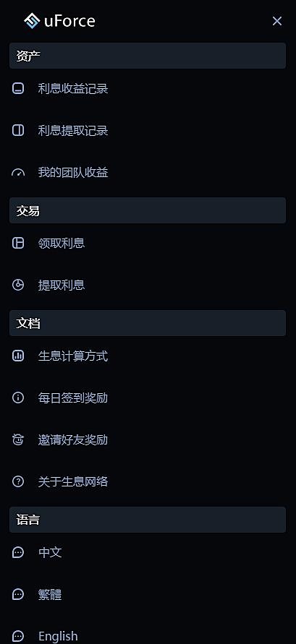Click bar chart icon for 生息计算方式
The height and width of the screenshot is (644, 296).
[x=18, y=356]
